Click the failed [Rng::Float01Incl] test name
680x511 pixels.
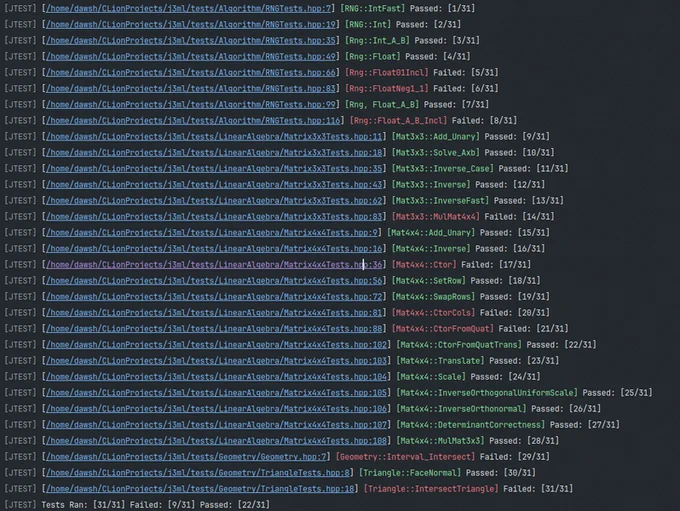pos(387,72)
